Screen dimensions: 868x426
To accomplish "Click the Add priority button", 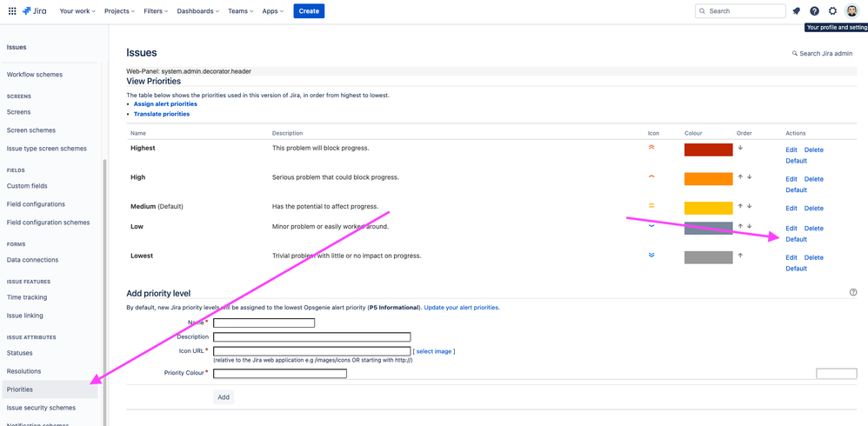I will [x=224, y=397].
